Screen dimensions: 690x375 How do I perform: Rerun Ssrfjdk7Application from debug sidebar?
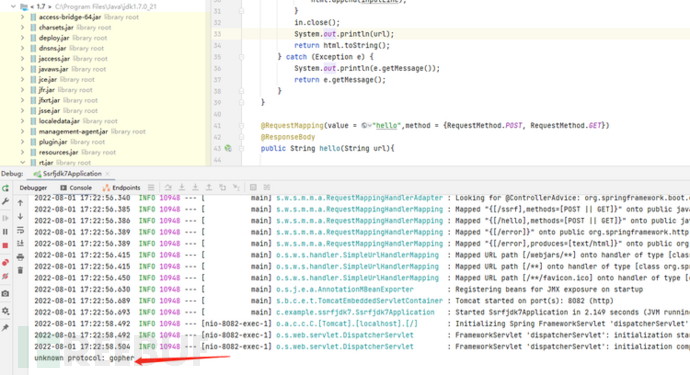pos(5,188)
